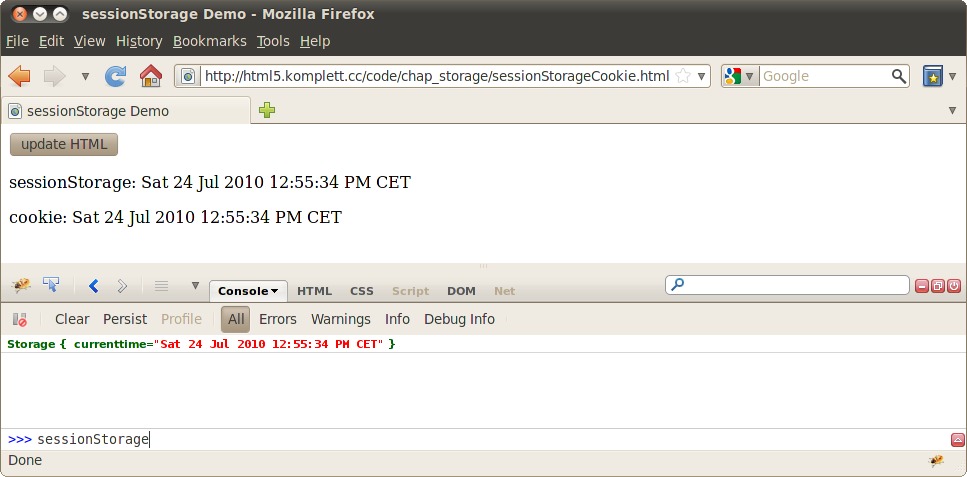The height and width of the screenshot is (477, 967).
Task: Click the Firebug bug icon in the panel toolbar
Action: 21,286
